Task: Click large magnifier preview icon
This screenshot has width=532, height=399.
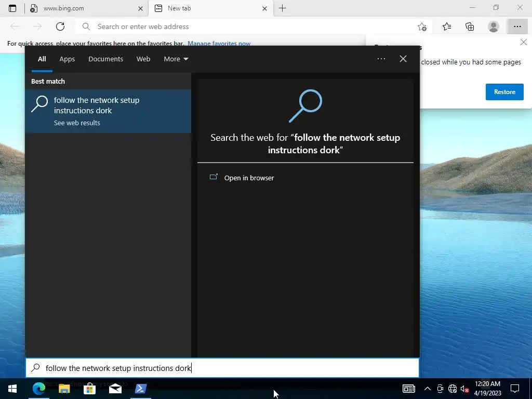Action: 305,105
